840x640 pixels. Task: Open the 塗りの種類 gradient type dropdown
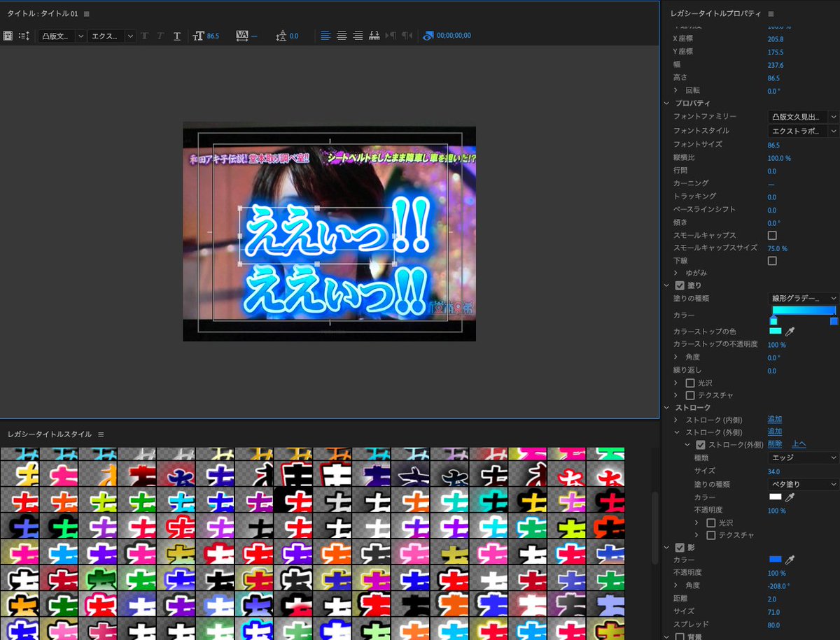click(802, 298)
